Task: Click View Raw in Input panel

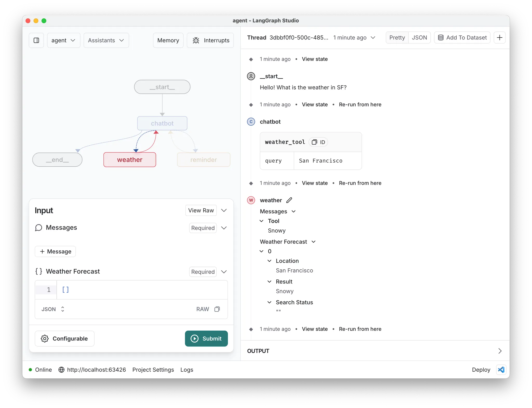Action: click(x=201, y=210)
